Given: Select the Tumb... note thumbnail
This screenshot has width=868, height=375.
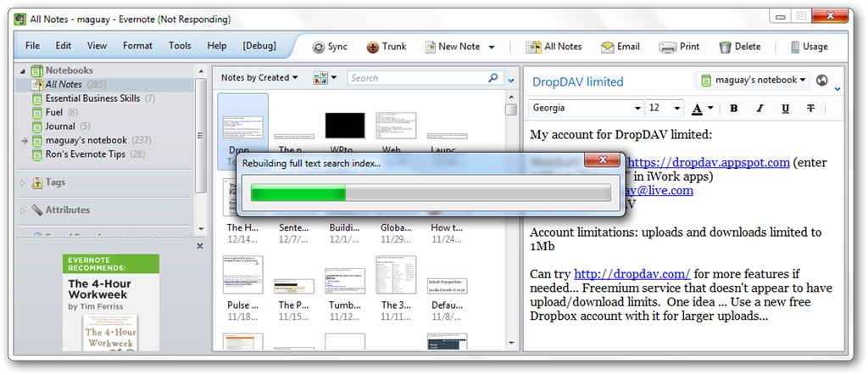Looking at the screenshot, I should (345, 280).
